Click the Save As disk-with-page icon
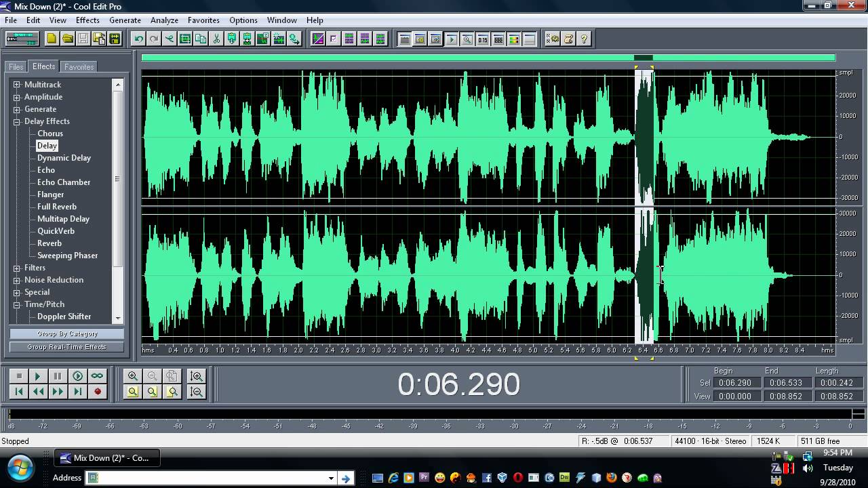The width and height of the screenshot is (868, 488). tap(99, 39)
